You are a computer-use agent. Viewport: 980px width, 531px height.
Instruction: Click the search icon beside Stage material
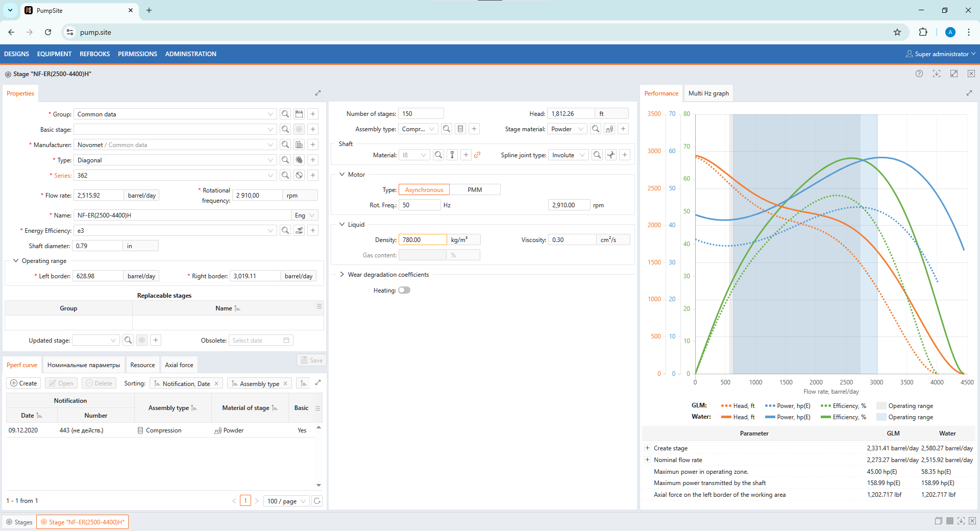point(595,129)
